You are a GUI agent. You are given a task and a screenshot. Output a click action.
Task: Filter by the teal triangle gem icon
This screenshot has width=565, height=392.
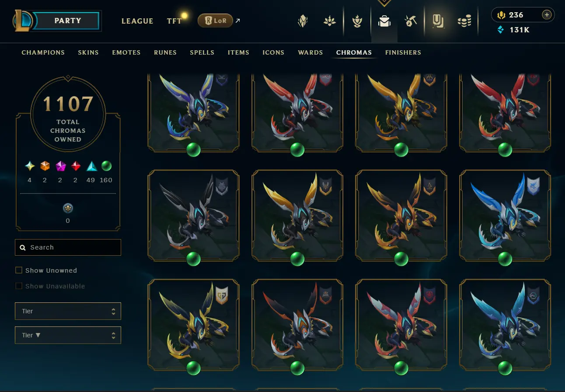coord(91,166)
